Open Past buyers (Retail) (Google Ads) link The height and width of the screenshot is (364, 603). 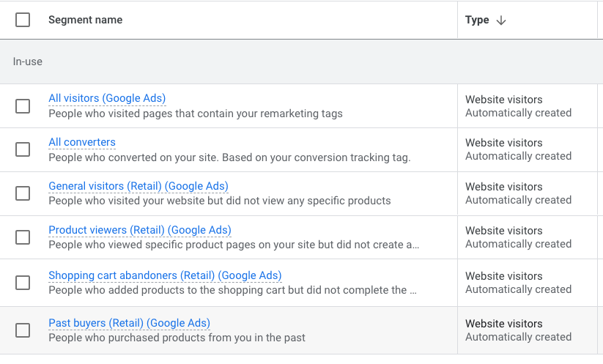[x=129, y=323]
